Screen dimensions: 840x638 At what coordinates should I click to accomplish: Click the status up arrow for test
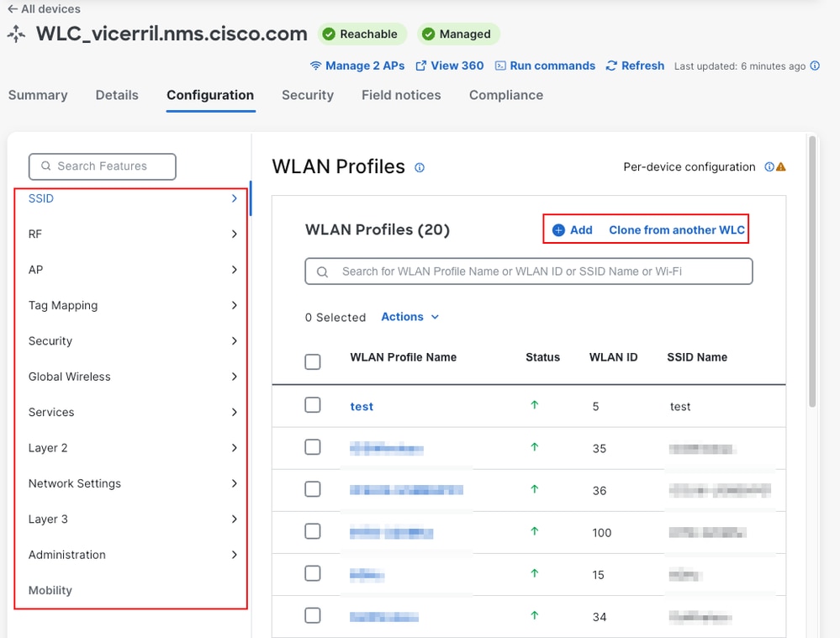pyautogui.click(x=534, y=405)
